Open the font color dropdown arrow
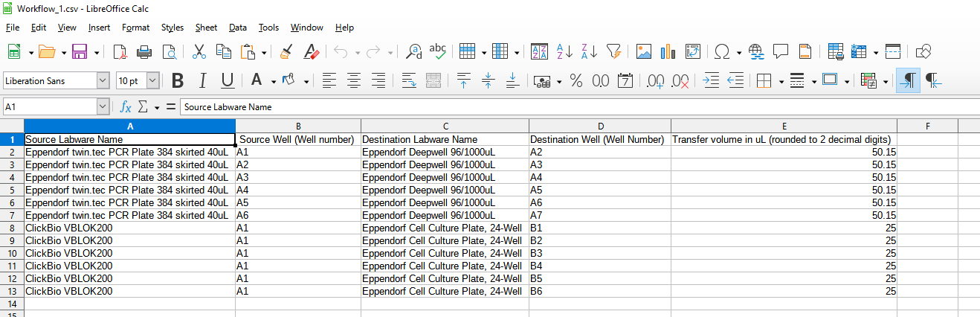Image resolution: width=980 pixels, height=317 pixels. point(274,80)
